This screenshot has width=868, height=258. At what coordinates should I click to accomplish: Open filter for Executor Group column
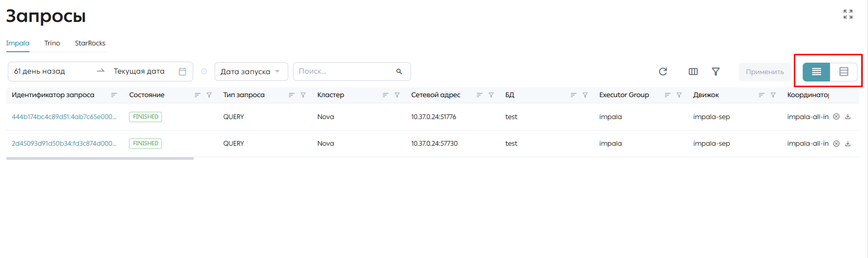(x=679, y=95)
